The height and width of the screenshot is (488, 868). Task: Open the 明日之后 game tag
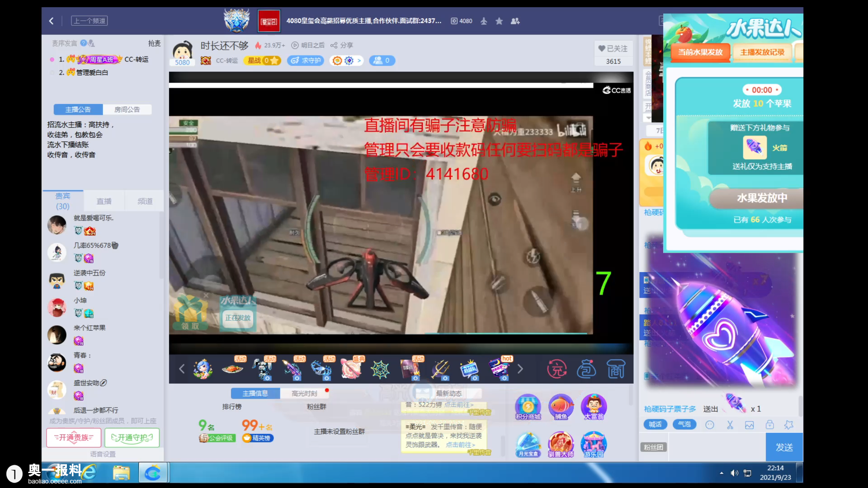coord(308,45)
